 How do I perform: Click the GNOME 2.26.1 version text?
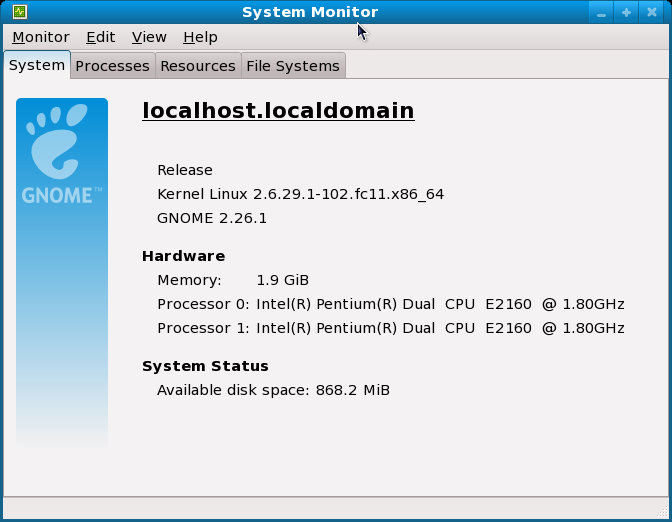(212, 218)
